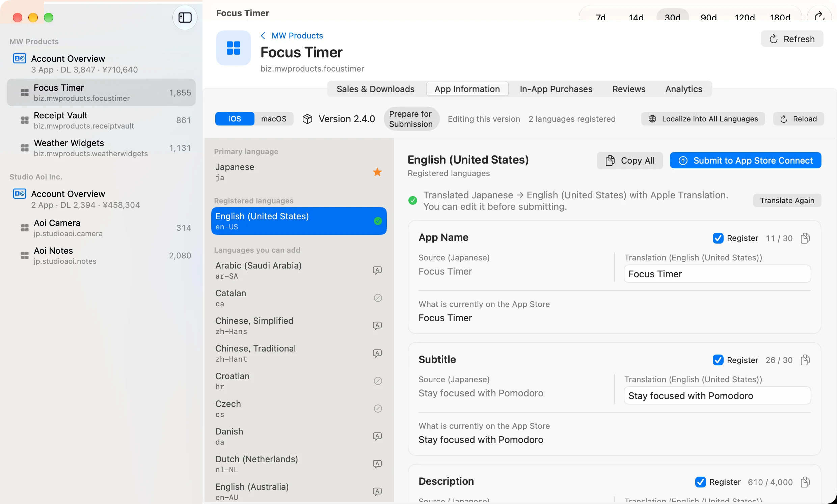The image size is (837, 504).
Task: Open the In-App Purchases tab
Action: 556,89
